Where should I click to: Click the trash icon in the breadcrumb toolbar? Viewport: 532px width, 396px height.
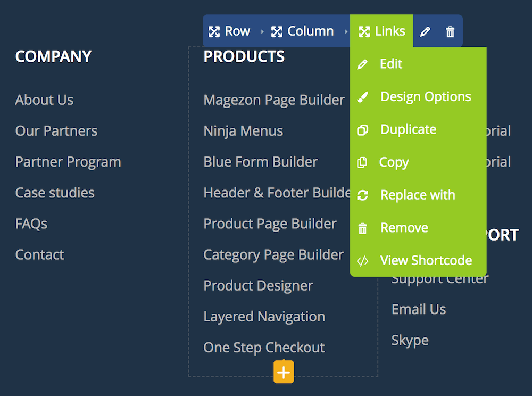coord(450,32)
